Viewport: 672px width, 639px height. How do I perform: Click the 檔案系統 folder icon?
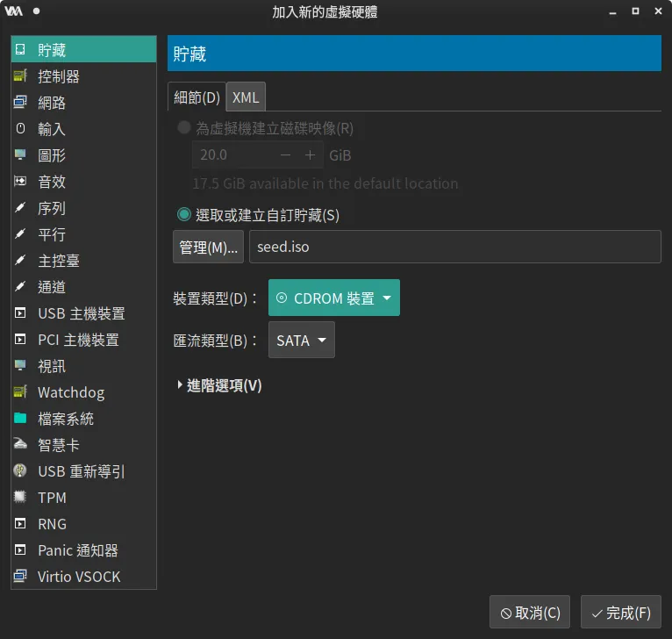pyautogui.click(x=20, y=419)
